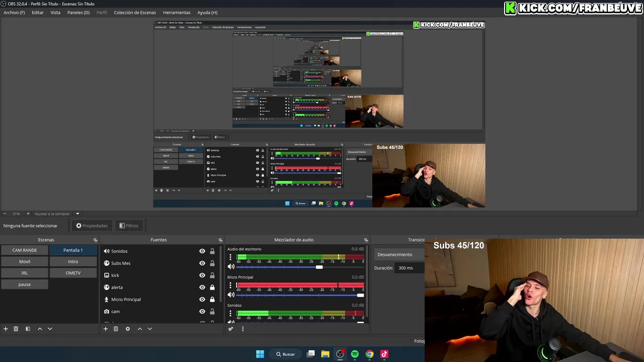Add a new source in Fuentes
This screenshot has height=362, width=644.
[x=106, y=329]
